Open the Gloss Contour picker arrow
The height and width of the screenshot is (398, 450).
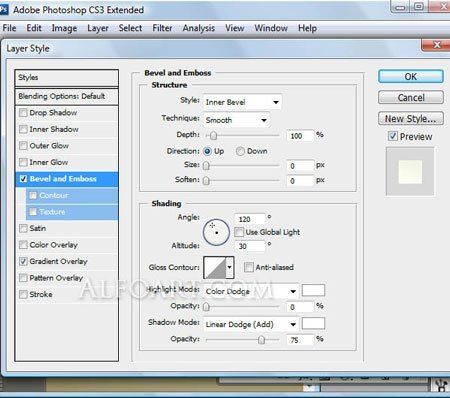point(230,267)
